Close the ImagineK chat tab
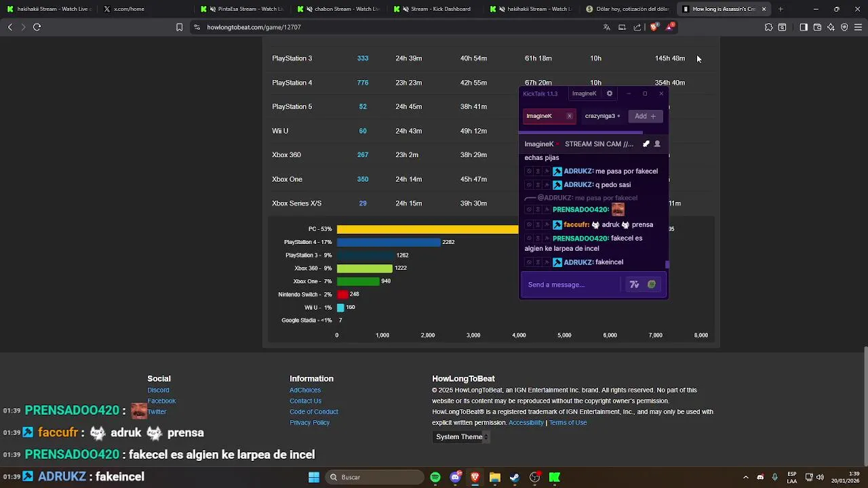Image resolution: width=868 pixels, height=488 pixels. 569,116
